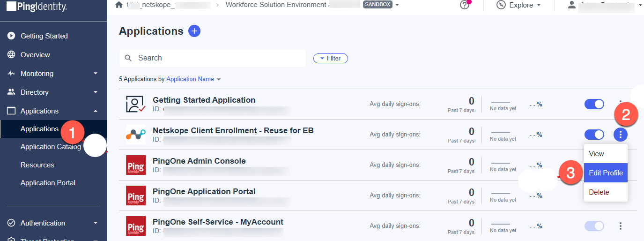This screenshot has width=644, height=241.
Task: Open the Application Catalog page
Action: (x=51, y=147)
